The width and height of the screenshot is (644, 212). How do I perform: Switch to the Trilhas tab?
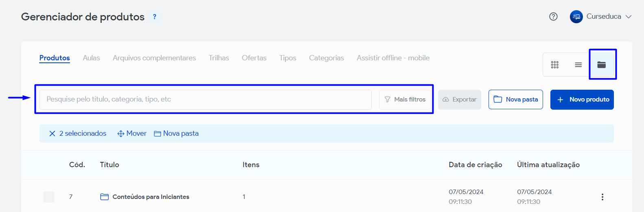pyautogui.click(x=219, y=58)
